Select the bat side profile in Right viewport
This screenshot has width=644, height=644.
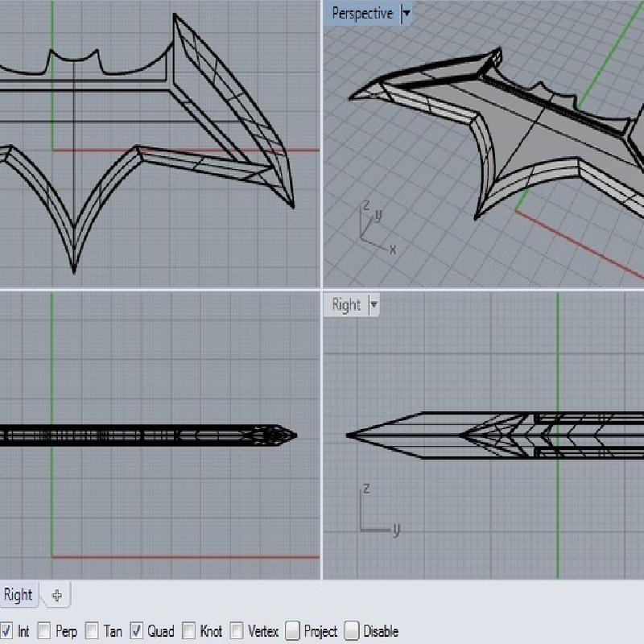click(x=495, y=435)
